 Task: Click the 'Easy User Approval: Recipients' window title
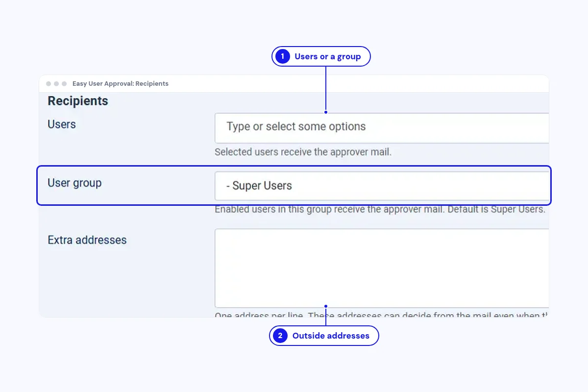121,84
